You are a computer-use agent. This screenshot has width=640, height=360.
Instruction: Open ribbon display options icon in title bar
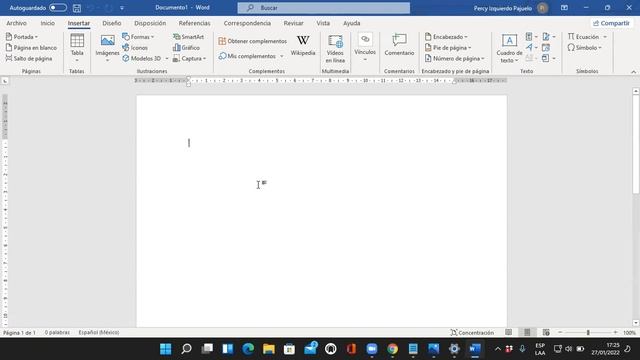pyautogui.click(x=564, y=8)
